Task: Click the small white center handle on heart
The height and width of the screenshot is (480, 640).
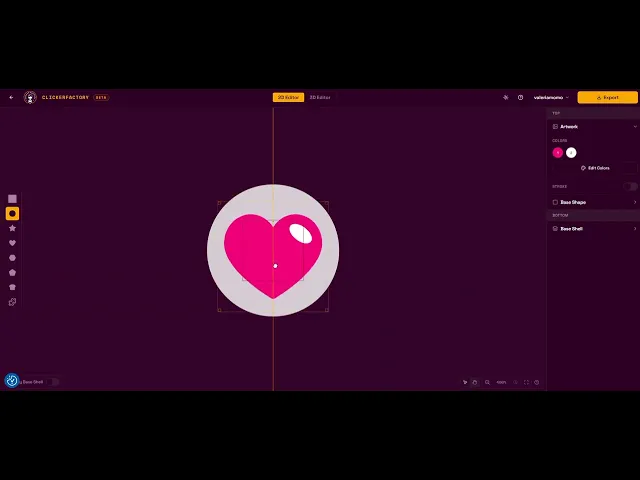Action: point(275,266)
